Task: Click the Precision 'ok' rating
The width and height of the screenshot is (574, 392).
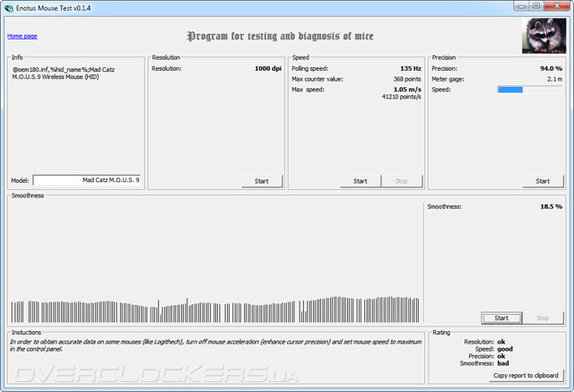Action: click(501, 356)
